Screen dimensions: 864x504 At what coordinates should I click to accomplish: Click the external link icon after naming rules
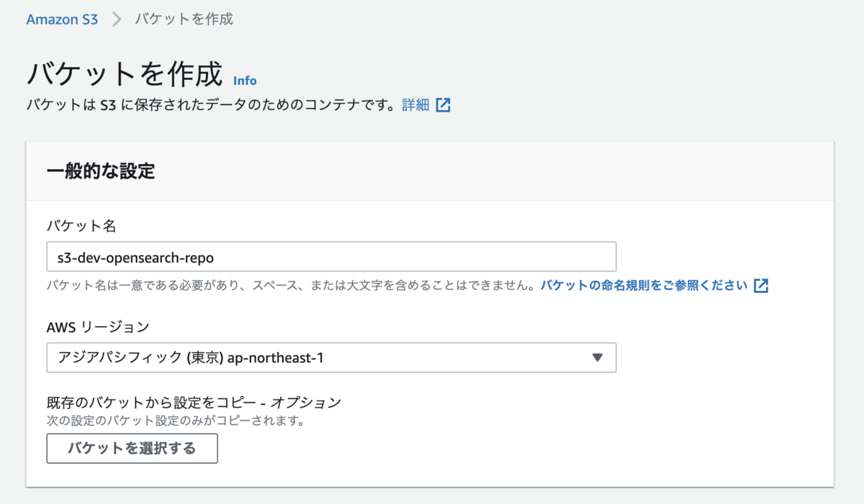coord(760,286)
